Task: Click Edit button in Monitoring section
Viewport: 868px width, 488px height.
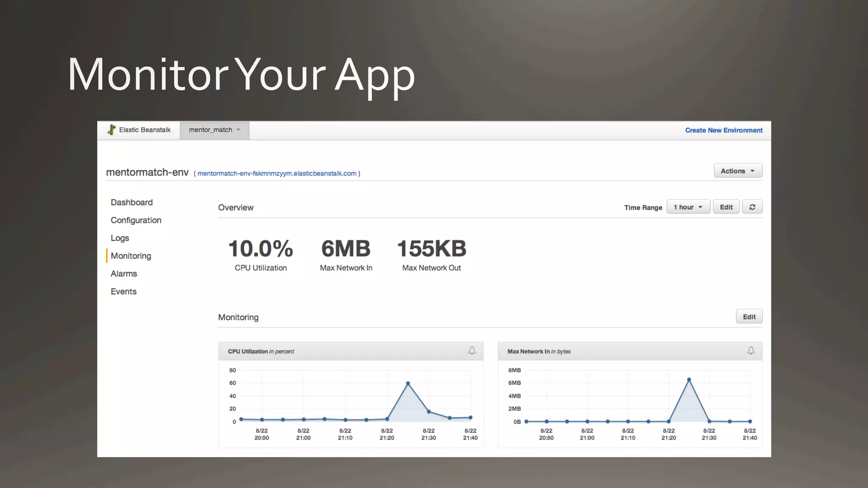Action: 749,317
